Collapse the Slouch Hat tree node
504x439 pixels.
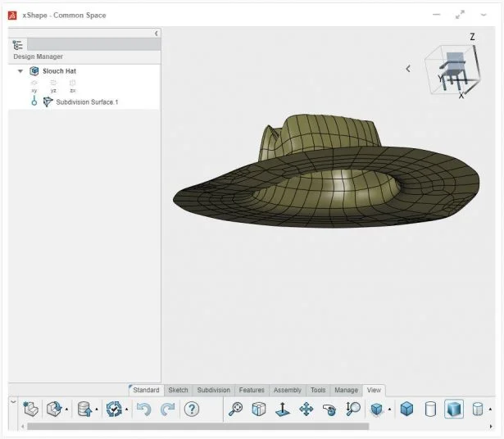(20, 71)
